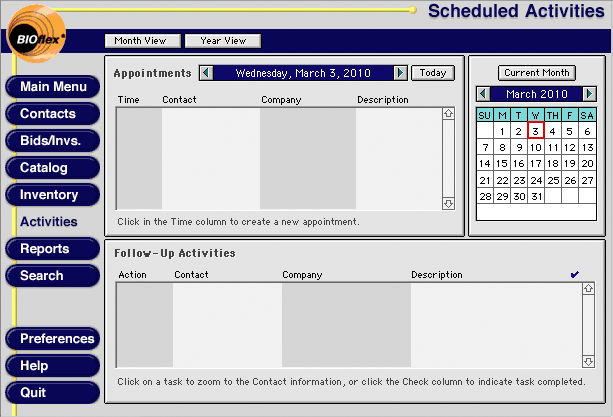
Task: Open the Reports section
Action: click(x=53, y=249)
